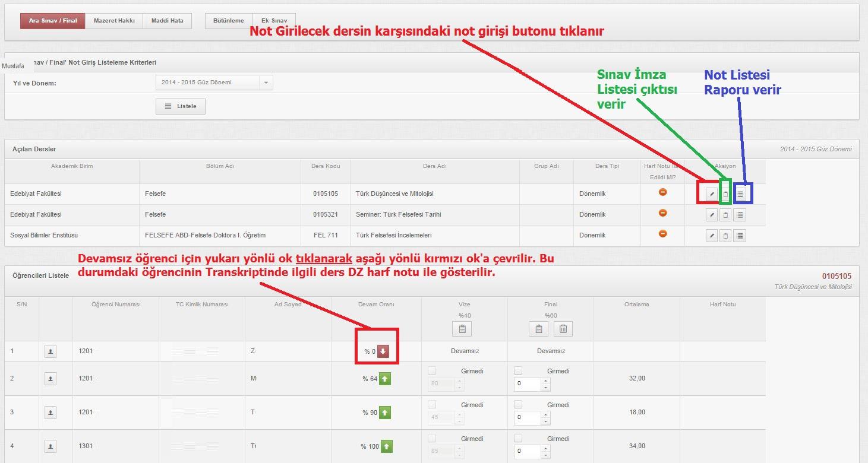Image resolution: width=868 pixels, height=463 pixels.
Task: Click Final score stepper arrows in row 2
Action: [546, 384]
